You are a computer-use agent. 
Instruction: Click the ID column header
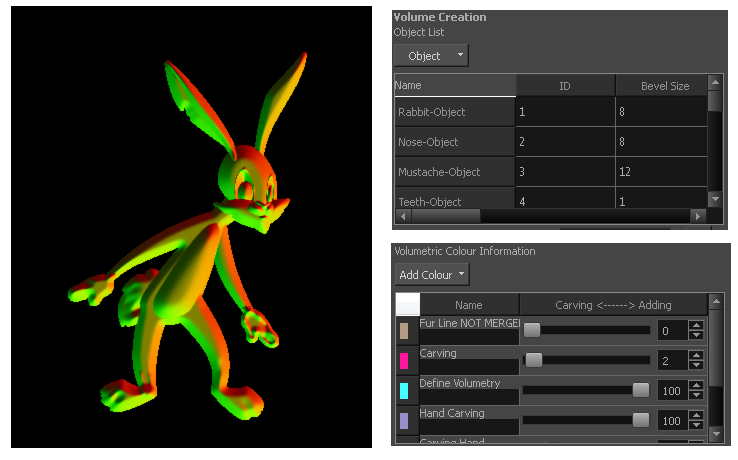[565, 86]
